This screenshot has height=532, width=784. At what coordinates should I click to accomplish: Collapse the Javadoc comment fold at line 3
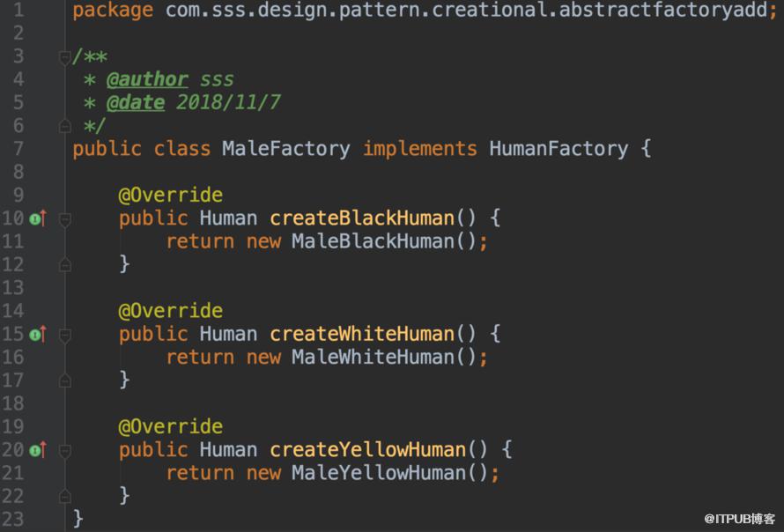coord(64,57)
